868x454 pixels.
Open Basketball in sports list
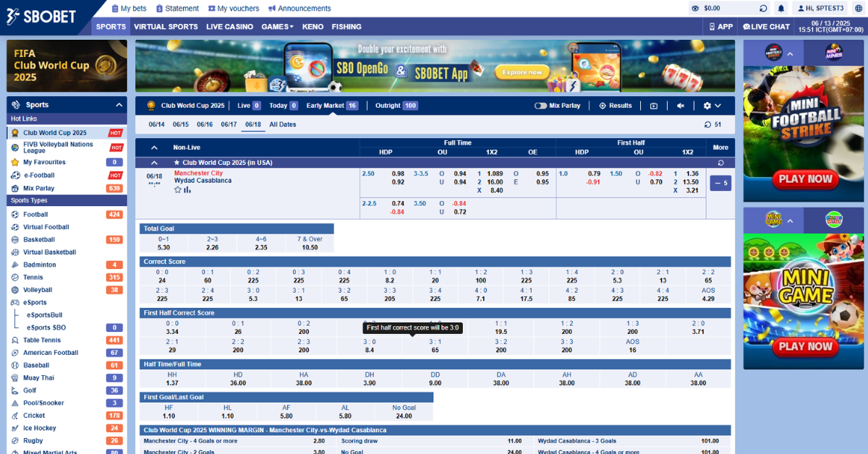[x=39, y=239]
